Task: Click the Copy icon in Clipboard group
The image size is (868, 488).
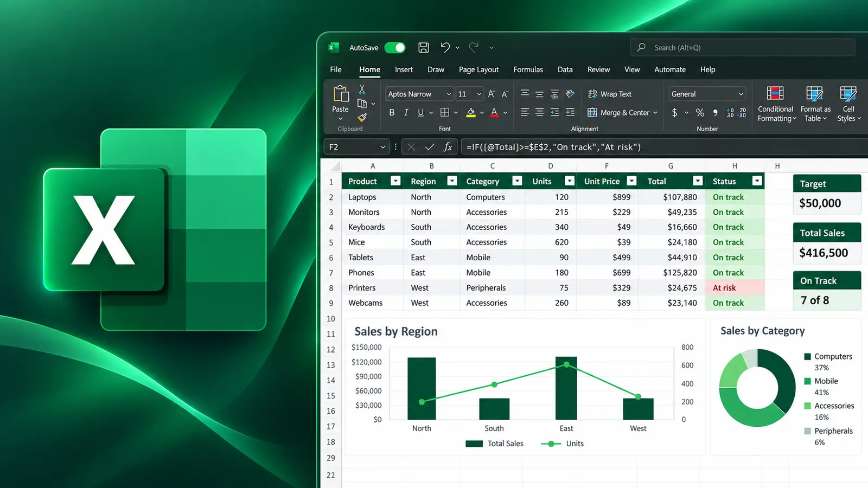Action: (362, 104)
